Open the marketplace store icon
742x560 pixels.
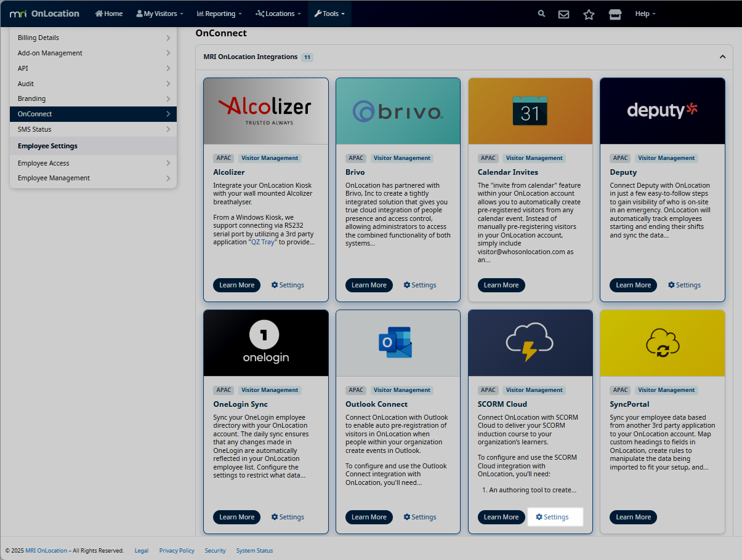click(615, 14)
